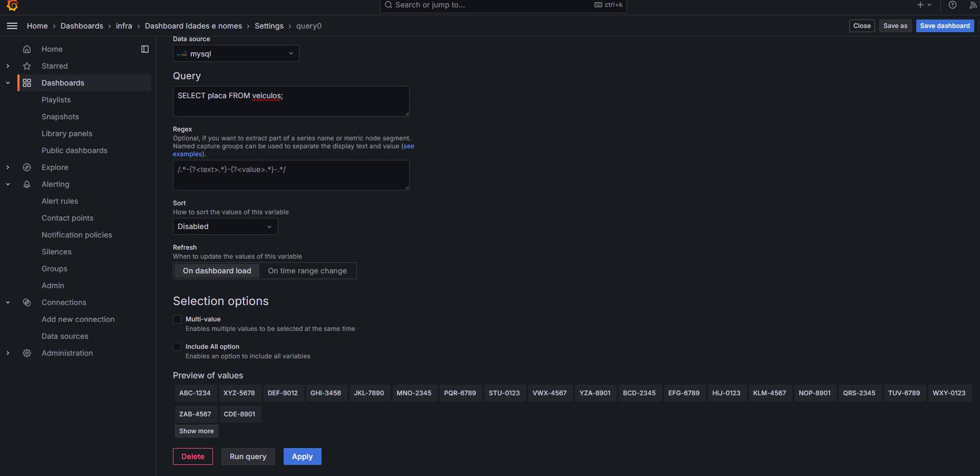Screen dimensions: 980x476
Task: Open the news RSS feed icon
Action: [x=973, y=5]
